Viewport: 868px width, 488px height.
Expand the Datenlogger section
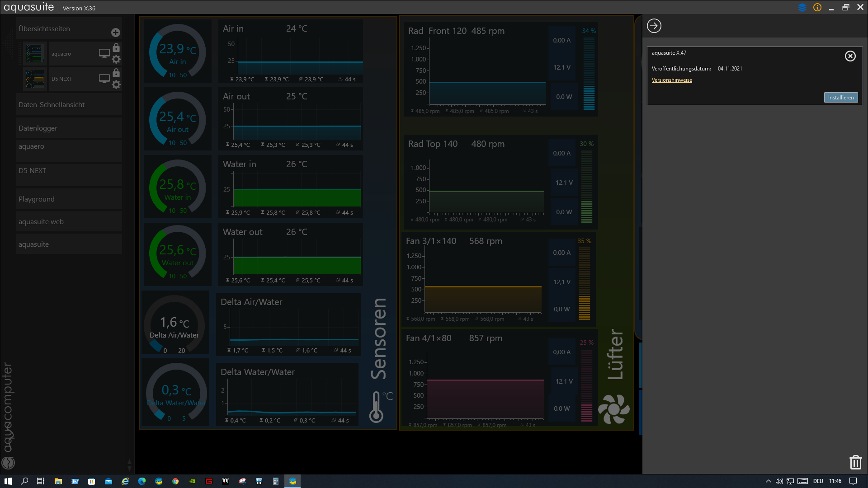coord(38,128)
